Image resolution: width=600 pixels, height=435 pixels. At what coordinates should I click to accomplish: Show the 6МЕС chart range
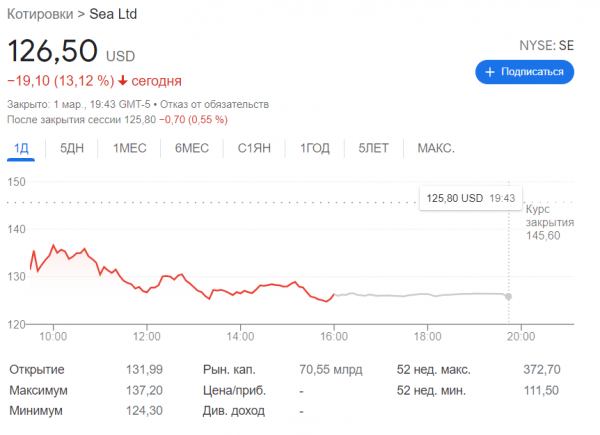pyautogui.click(x=191, y=148)
